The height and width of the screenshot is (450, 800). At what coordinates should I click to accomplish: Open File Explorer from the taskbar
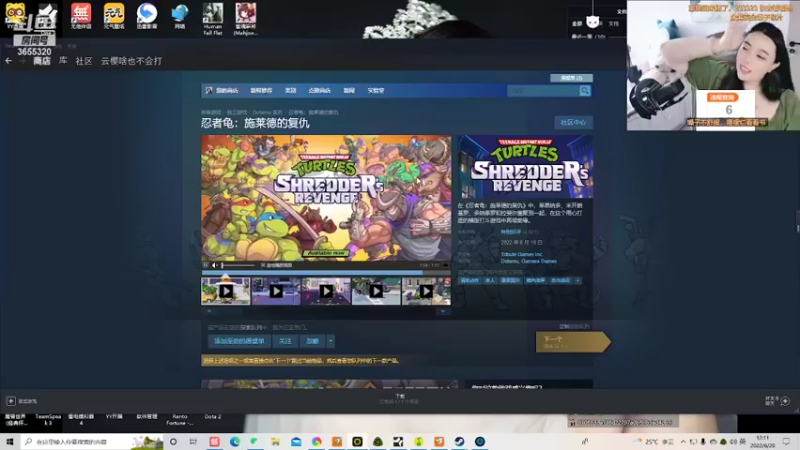point(276,441)
